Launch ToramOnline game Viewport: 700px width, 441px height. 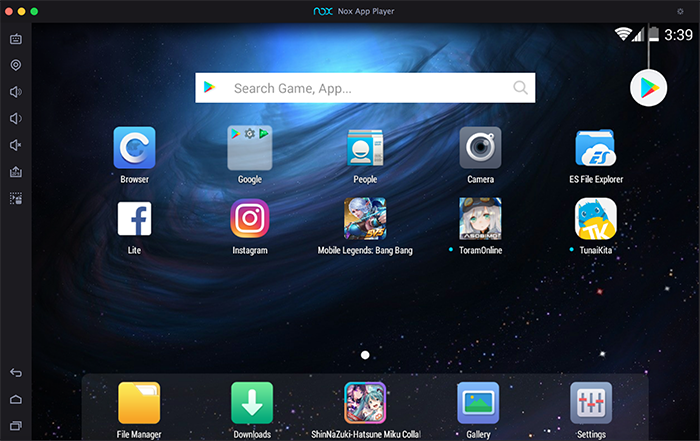tap(480, 219)
